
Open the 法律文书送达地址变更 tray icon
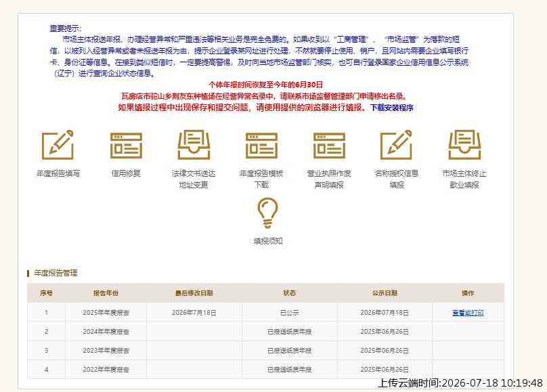click(x=194, y=145)
